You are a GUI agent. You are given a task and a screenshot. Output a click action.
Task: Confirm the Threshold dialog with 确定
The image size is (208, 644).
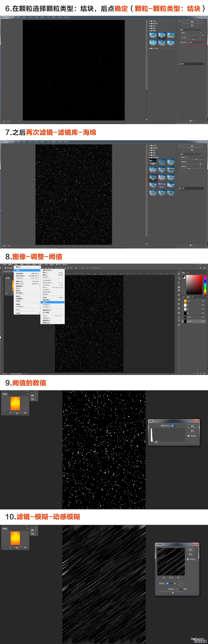[x=192, y=426]
